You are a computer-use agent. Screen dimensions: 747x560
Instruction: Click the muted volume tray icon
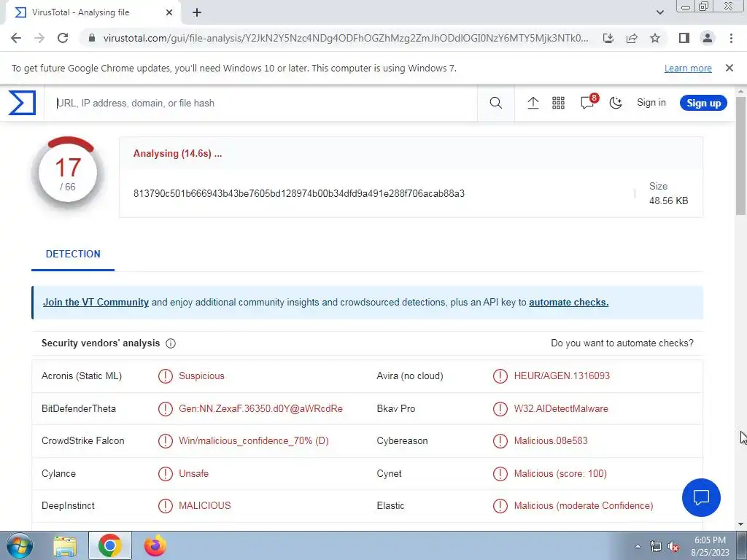673,547
